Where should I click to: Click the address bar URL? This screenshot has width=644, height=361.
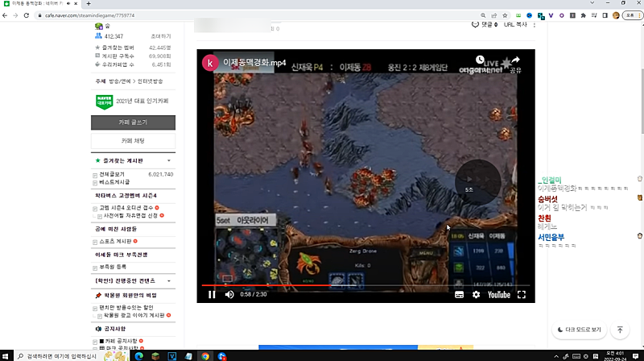tap(89, 15)
